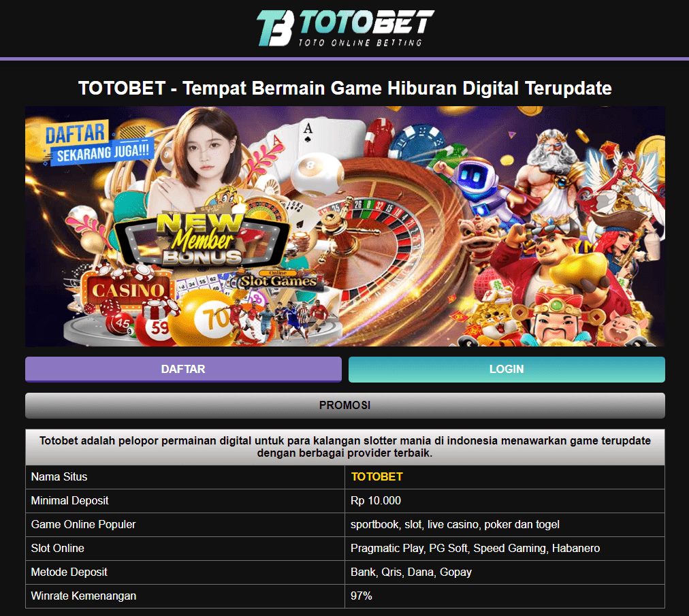689x616 pixels.
Task: Click the Slot Online providers cell
Action: 505,549
